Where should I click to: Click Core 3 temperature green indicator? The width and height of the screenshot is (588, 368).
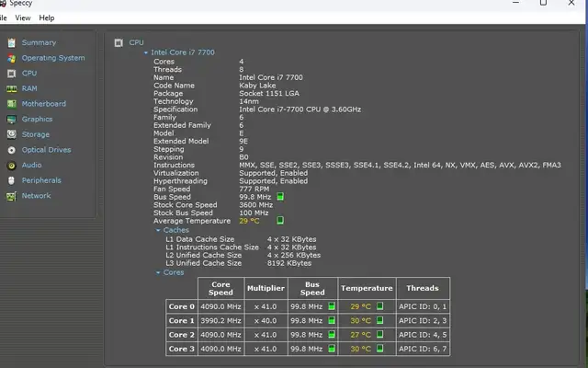379,348
